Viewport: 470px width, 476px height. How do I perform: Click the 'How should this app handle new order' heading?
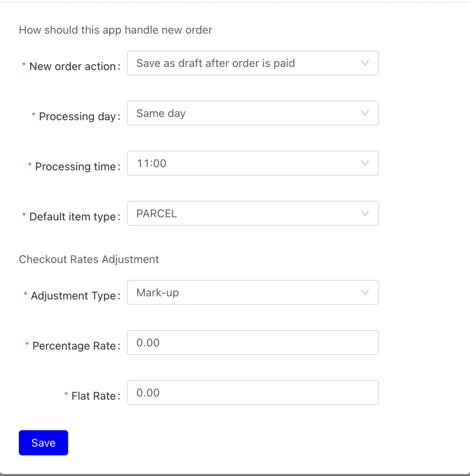(115, 30)
